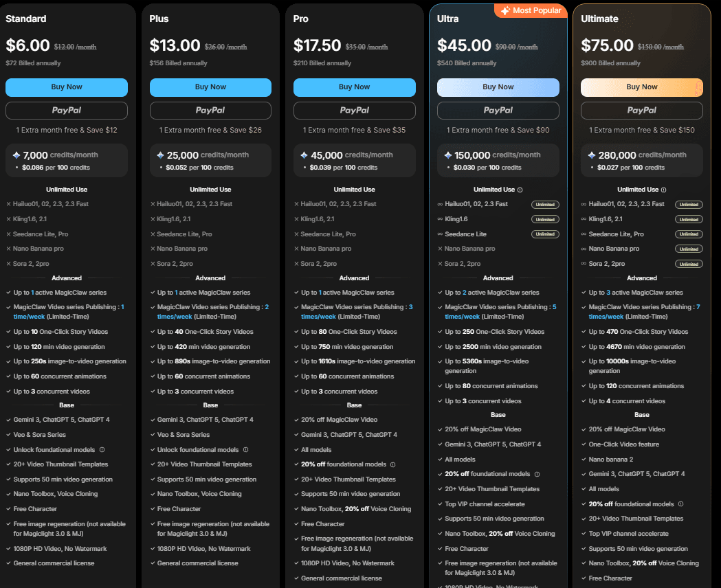721x588 pixels.
Task: Click the $45.00 price
Action: point(465,45)
